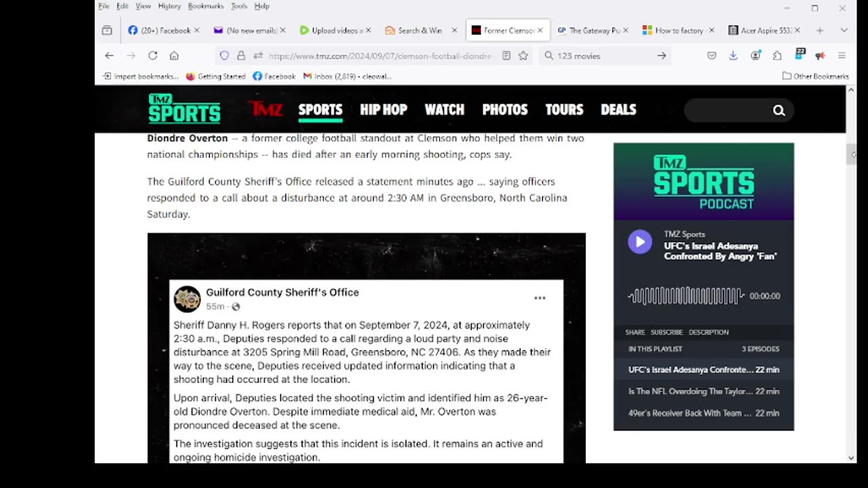This screenshot has width=868, height=488.
Task: Reload the current page
Action: pyautogui.click(x=153, y=56)
